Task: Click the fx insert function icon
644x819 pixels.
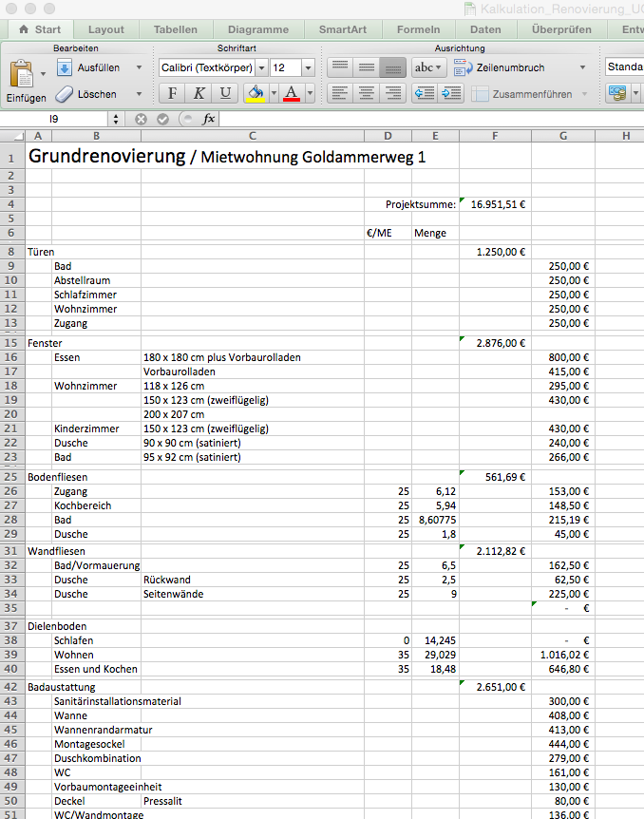Action: coord(209,119)
